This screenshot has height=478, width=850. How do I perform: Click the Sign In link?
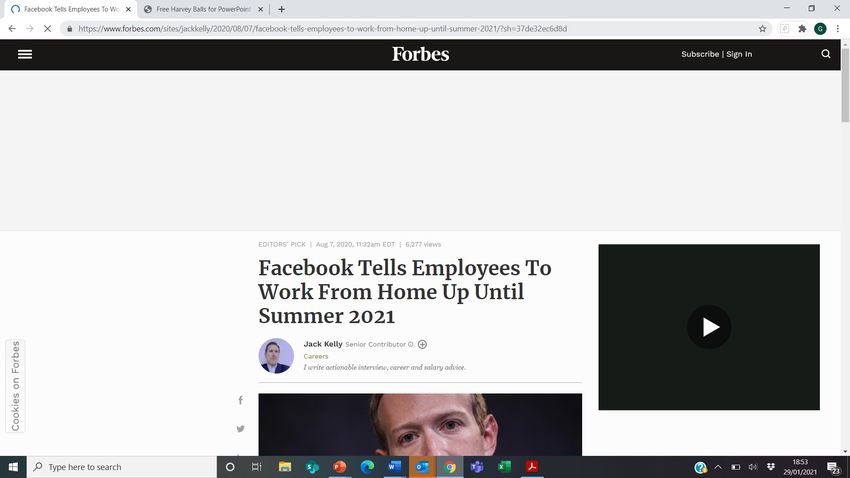(x=739, y=54)
